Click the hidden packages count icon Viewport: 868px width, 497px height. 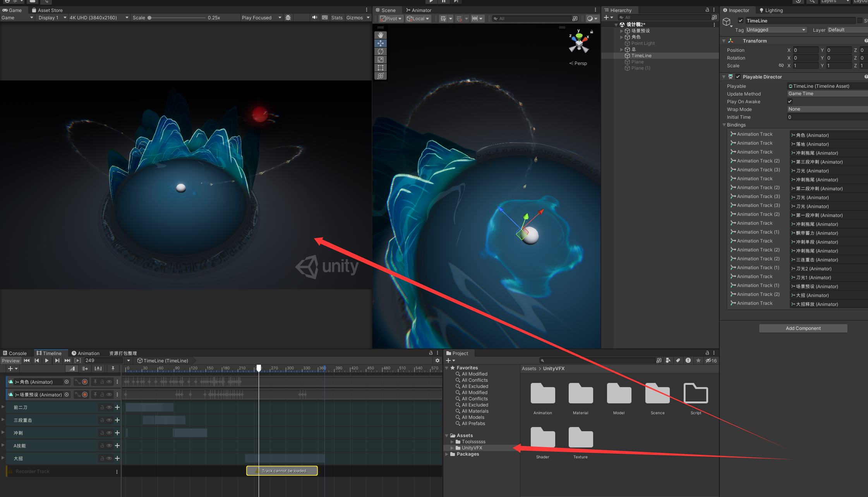tap(711, 360)
